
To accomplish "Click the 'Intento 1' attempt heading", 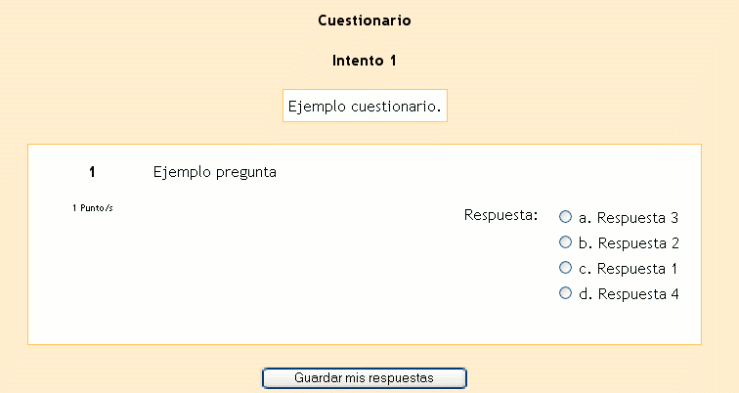I will tap(364, 61).
